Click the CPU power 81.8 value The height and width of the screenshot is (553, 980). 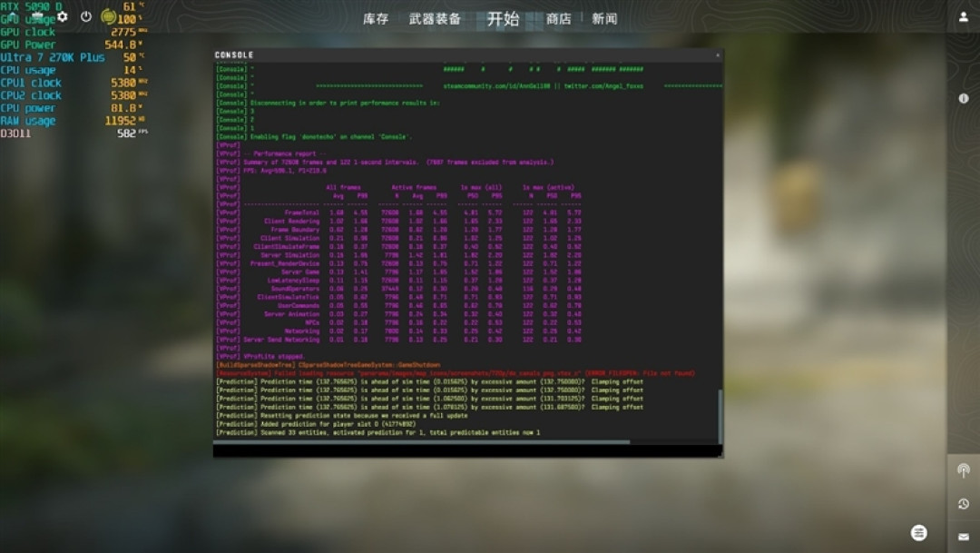123,108
